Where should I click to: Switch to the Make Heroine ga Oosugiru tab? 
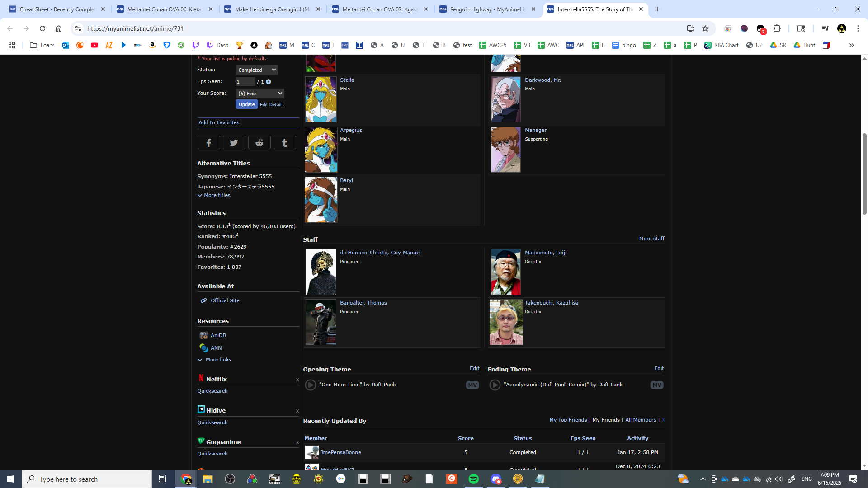pyautogui.click(x=272, y=9)
